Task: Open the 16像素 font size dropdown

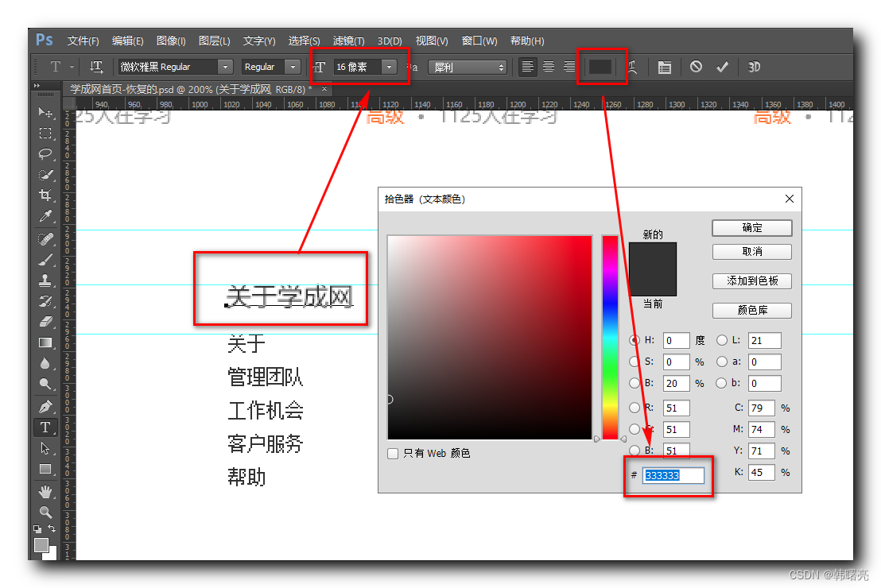Action: pyautogui.click(x=389, y=67)
